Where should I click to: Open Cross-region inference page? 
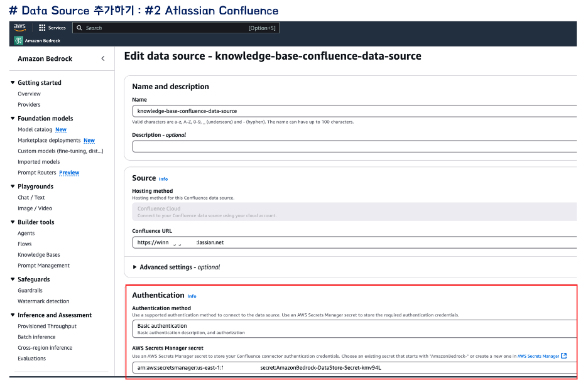[x=45, y=348]
